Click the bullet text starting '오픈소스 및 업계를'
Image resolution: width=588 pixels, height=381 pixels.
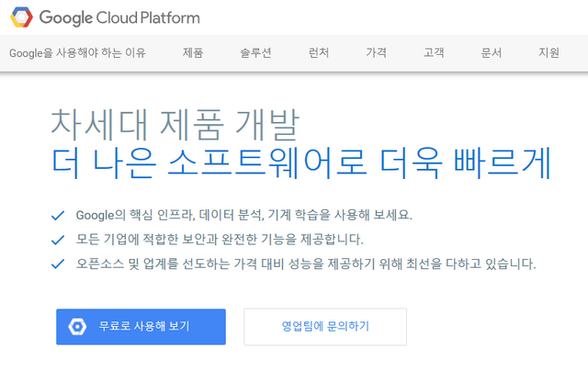306,263
